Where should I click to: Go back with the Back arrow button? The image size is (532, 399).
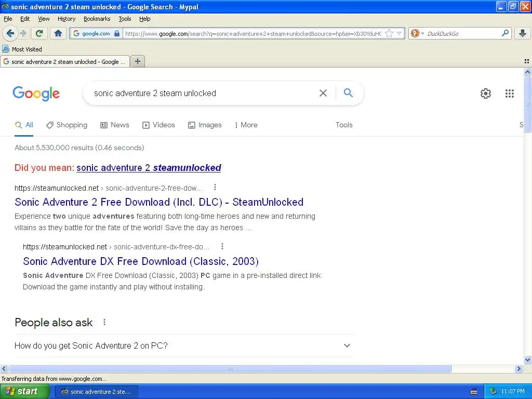(10, 33)
